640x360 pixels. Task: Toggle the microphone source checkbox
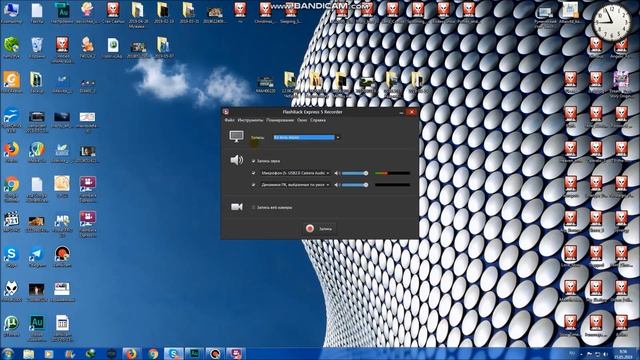[253, 173]
